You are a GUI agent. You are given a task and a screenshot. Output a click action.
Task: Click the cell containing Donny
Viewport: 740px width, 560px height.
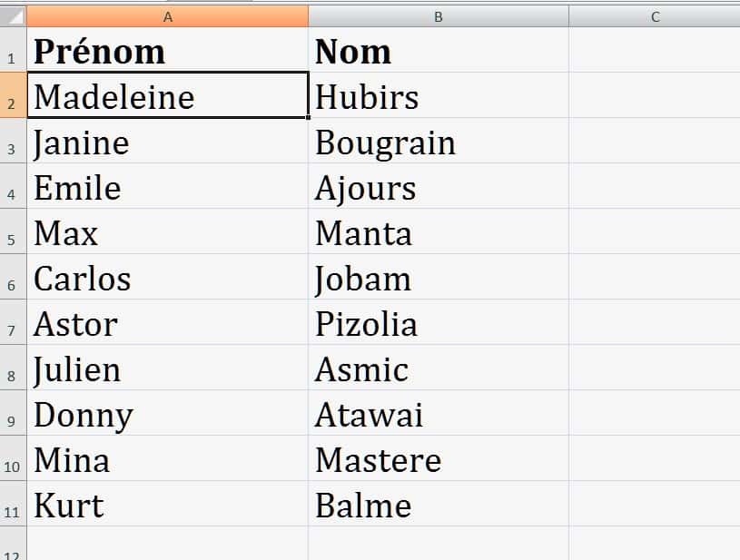(x=168, y=415)
